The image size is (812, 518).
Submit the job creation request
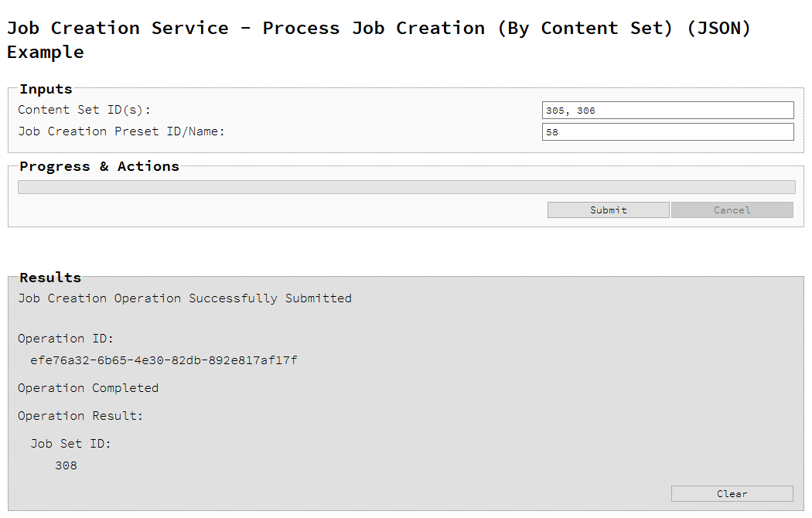click(x=608, y=210)
